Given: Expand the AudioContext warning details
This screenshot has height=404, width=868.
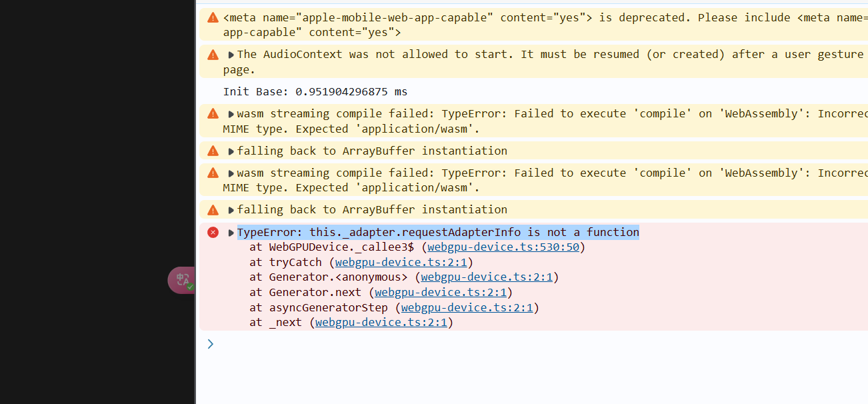Looking at the screenshot, I should [x=231, y=55].
